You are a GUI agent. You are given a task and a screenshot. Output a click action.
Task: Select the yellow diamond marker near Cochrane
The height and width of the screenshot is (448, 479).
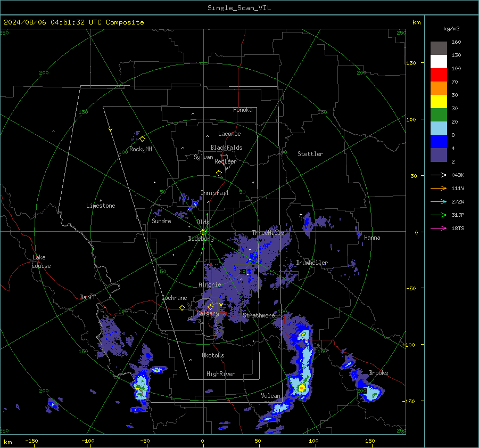182,307
